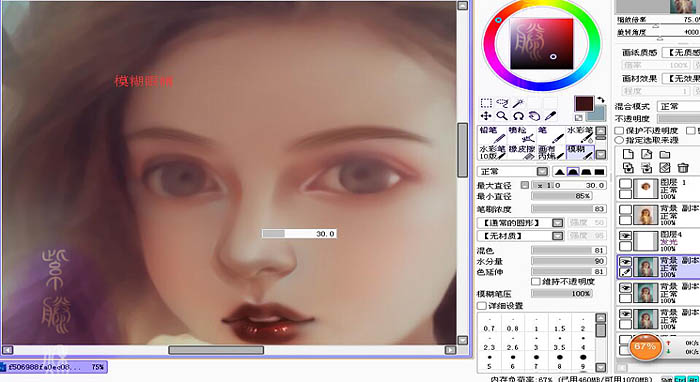Select the rotate canvas tool
The image size is (700, 382).
coord(518,116)
